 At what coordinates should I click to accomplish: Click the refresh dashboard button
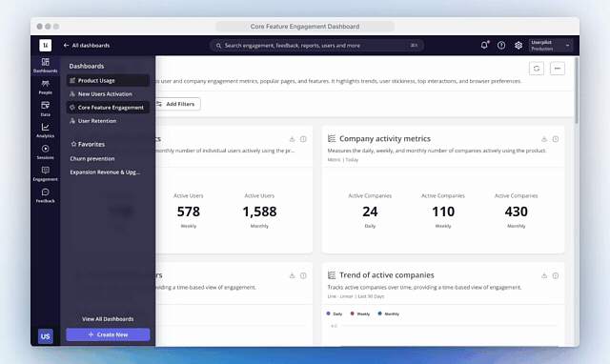click(537, 69)
